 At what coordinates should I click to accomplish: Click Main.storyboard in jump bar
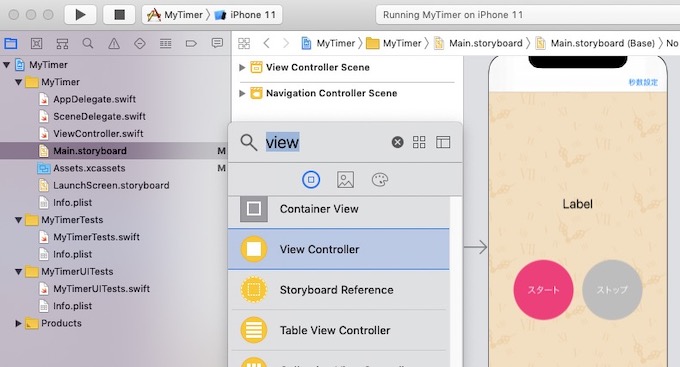click(478, 43)
